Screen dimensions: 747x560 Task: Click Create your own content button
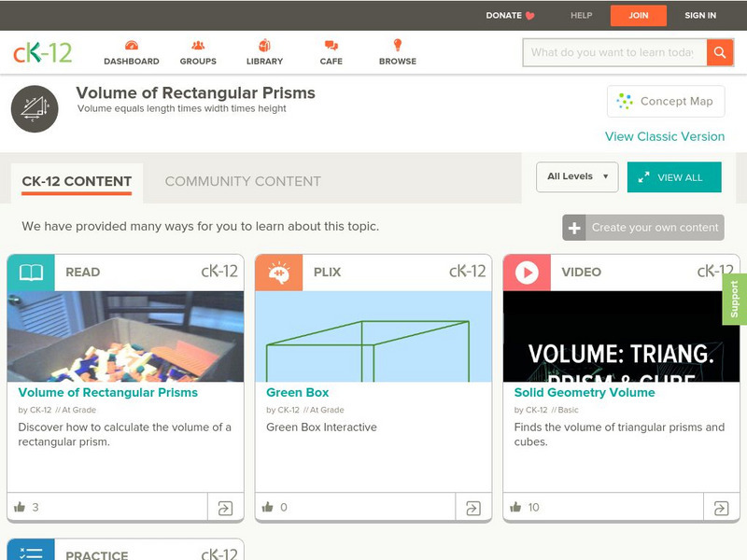[643, 228]
